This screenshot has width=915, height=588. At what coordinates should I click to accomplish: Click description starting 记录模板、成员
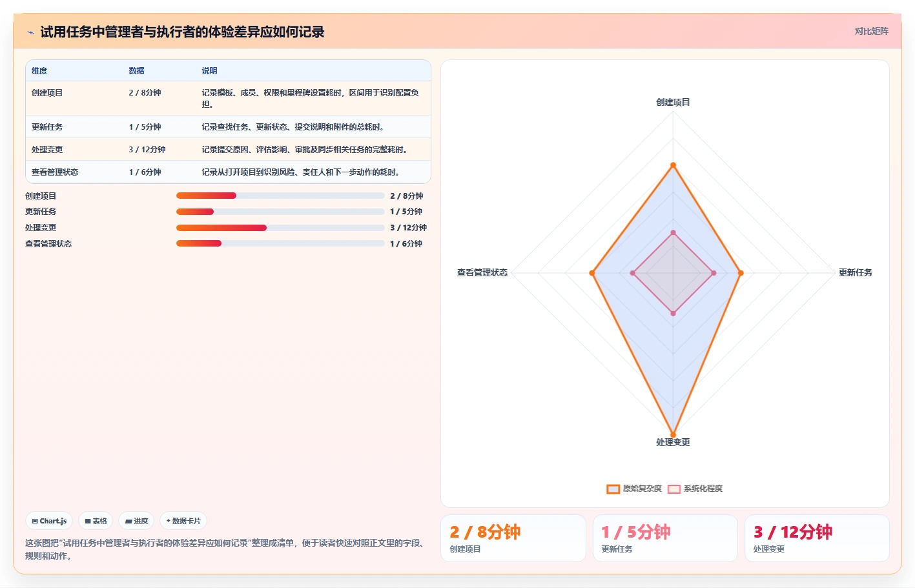[310, 98]
